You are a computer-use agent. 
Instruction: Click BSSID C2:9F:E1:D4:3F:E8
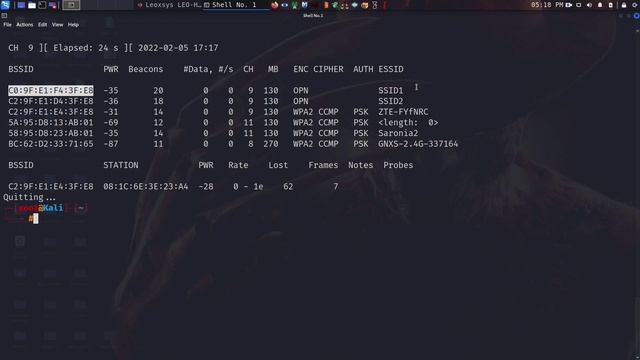click(51, 101)
